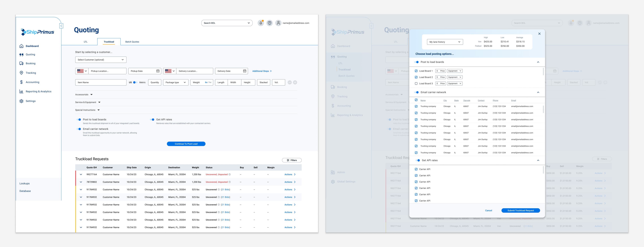The width and height of the screenshot is (644, 247).
Task: Click Submit Truckload Request button
Action: pos(521,210)
